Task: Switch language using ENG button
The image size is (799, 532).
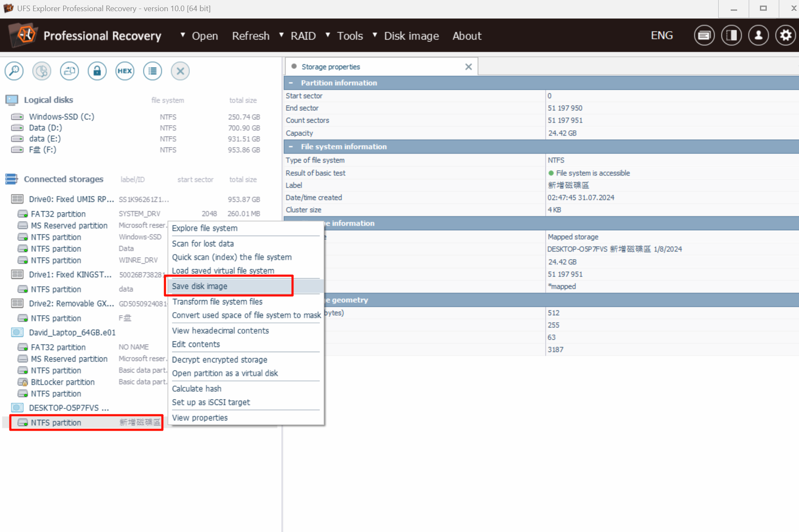Action: coord(662,36)
